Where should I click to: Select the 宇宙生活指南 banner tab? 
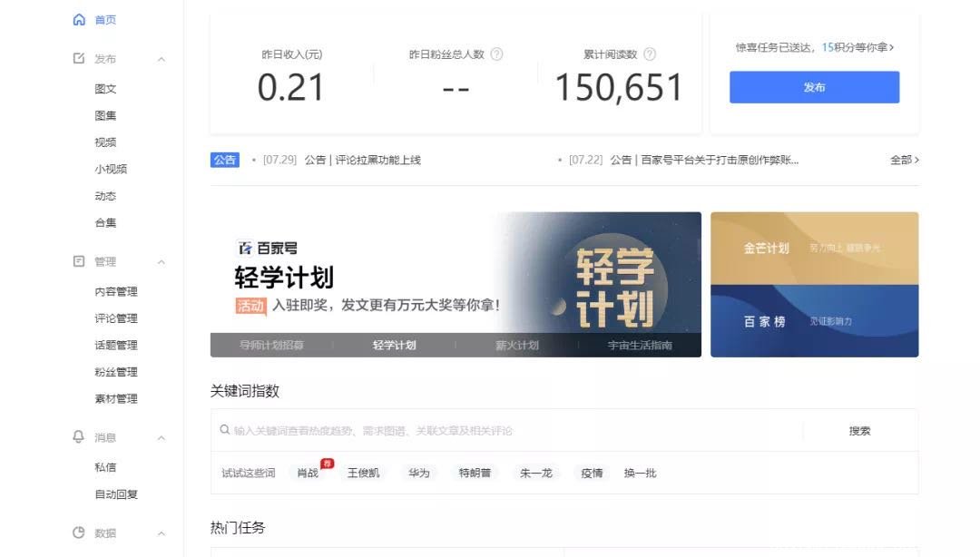(x=640, y=345)
